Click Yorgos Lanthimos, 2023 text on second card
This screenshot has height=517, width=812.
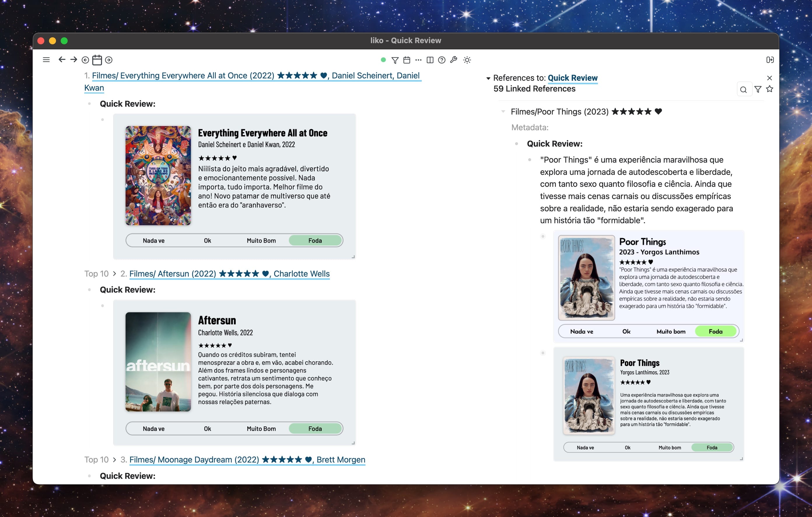(644, 372)
